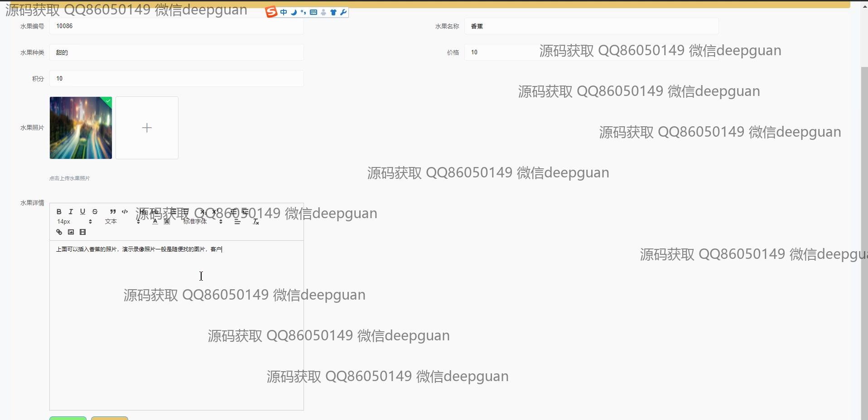The image size is (868, 420).
Task: Clear text formatting in the editor
Action: (256, 221)
